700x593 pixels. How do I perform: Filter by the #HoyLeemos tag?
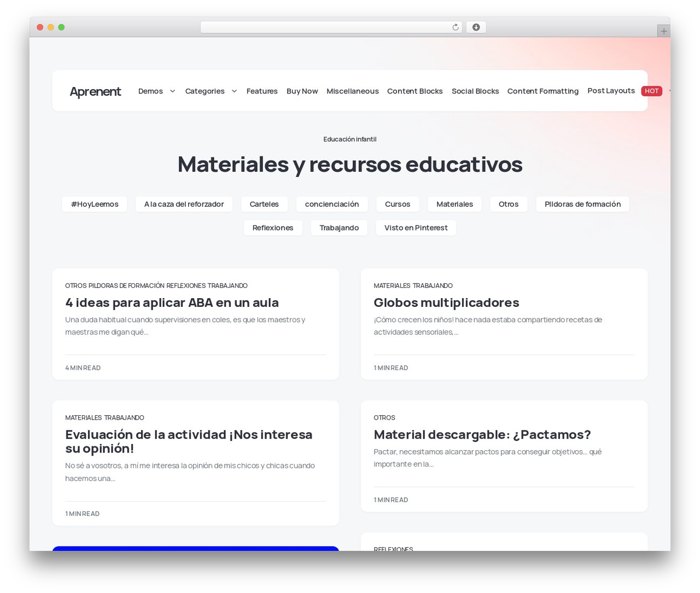point(95,204)
